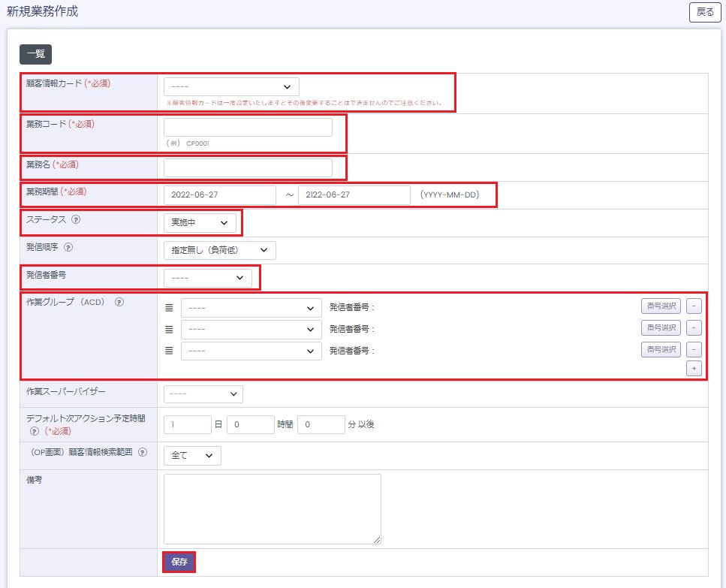Add a 作業グループ row with plus button
726x588 pixels.
[694, 368]
